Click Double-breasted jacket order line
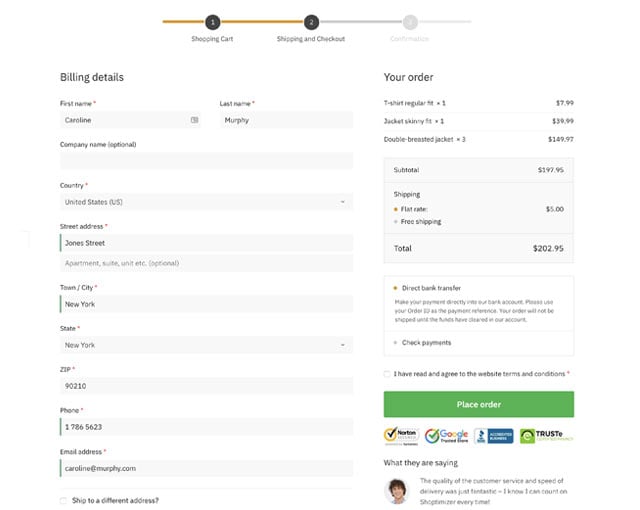The width and height of the screenshot is (640, 510). click(479, 140)
